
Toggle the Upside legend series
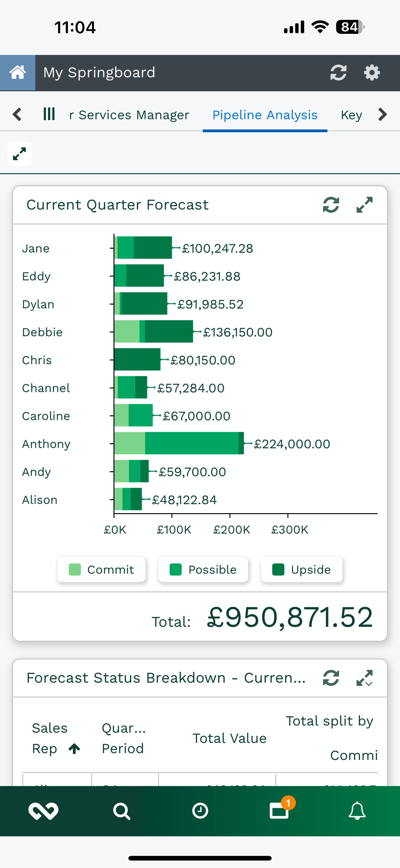[302, 569]
